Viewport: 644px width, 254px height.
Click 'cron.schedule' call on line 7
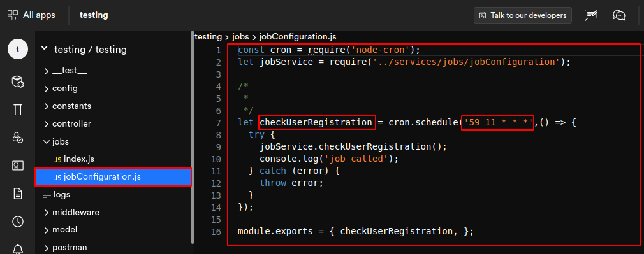pyautogui.click(x=423, y=122)
